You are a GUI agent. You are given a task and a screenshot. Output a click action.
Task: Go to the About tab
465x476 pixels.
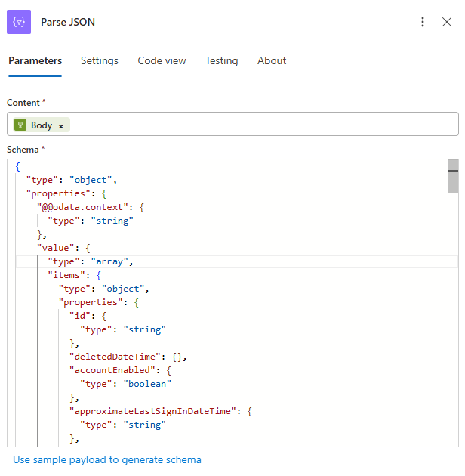pos(272,60)
